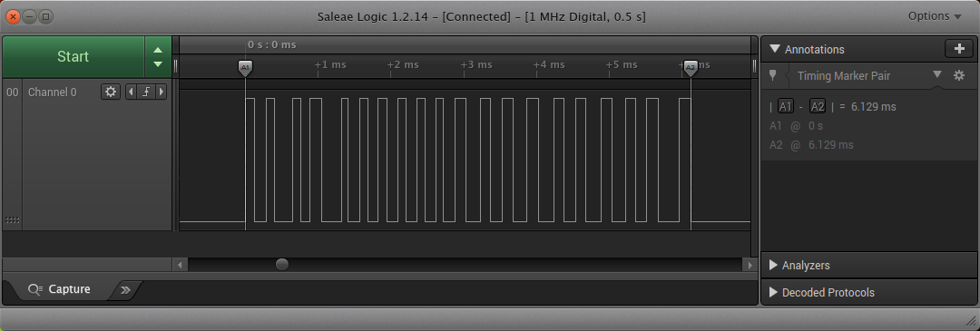
Task: Open the Options menu
Action: point(935,16)
